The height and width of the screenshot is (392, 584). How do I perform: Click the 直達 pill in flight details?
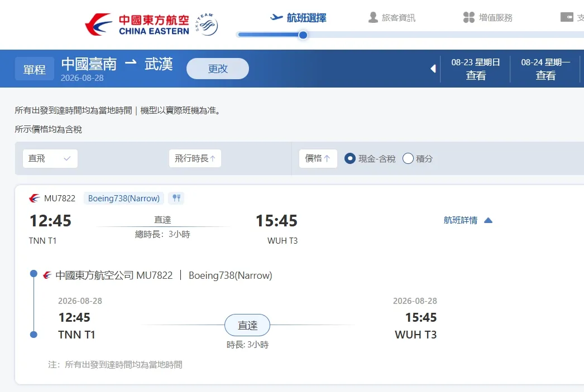247,325
